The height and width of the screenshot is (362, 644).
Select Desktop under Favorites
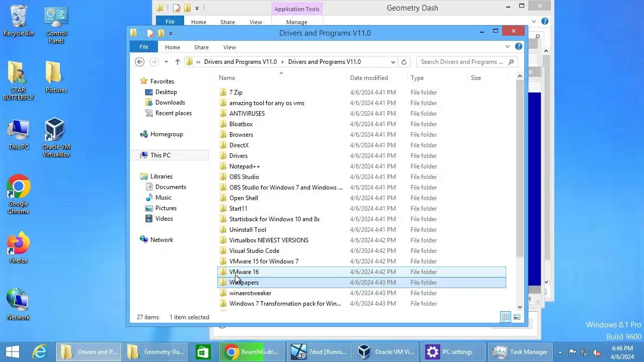pos(166,92)
